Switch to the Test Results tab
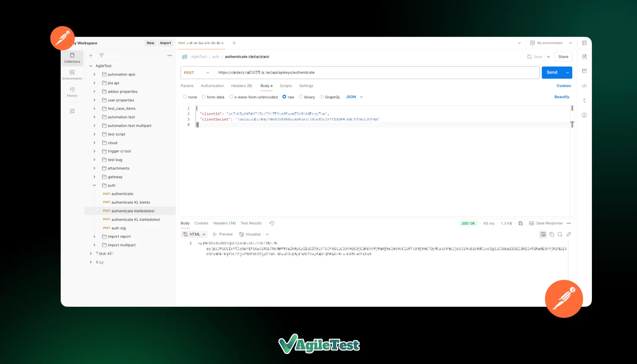 [251, 223]
